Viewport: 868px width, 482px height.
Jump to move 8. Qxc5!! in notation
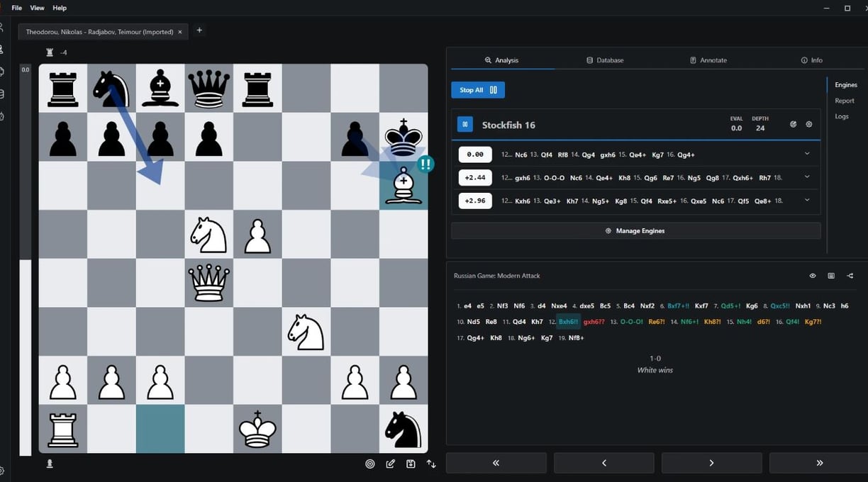coord(781,306)
